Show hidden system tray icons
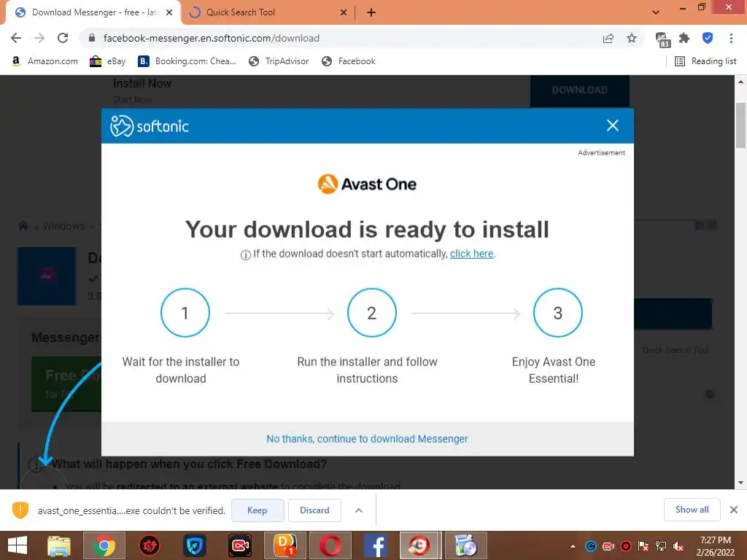 click(x=573, y=546)
